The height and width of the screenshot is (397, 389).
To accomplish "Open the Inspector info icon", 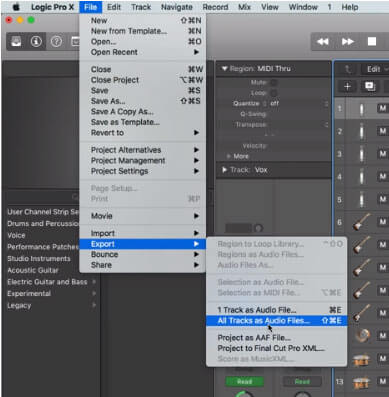I will coord(36,41).
